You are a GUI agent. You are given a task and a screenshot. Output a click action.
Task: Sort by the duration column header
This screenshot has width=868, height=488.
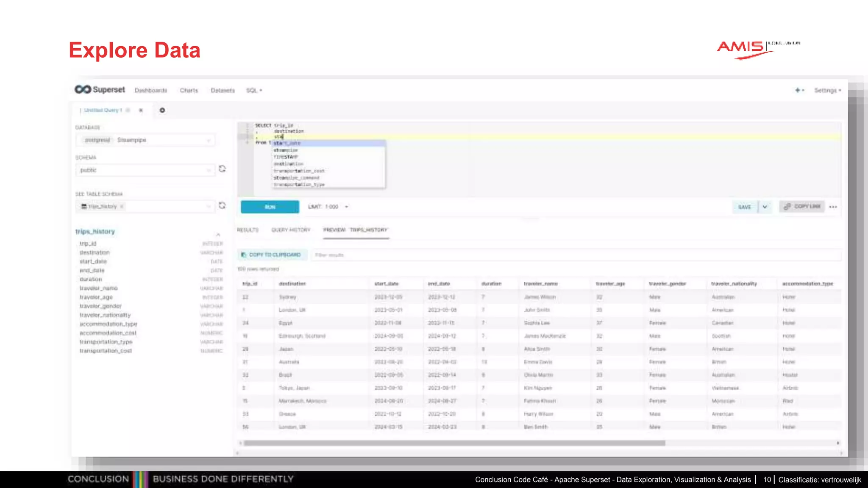point(491,283)
